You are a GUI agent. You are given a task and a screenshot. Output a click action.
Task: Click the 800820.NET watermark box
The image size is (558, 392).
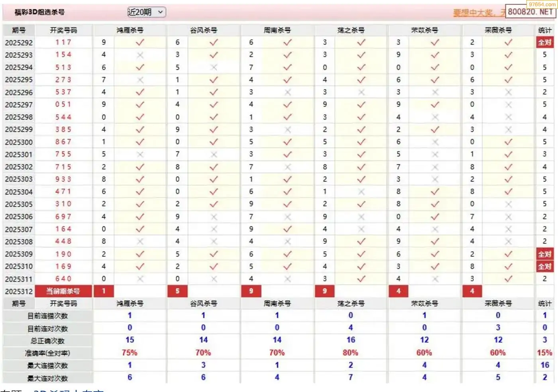pos(530,12)
